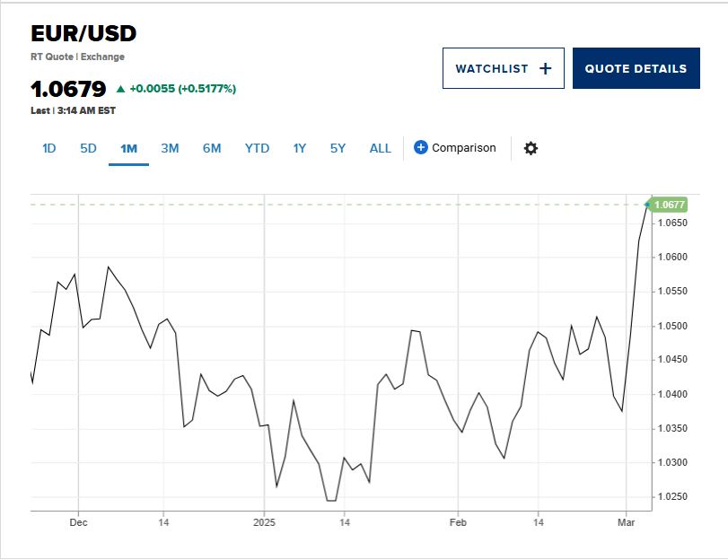Add EUR/USD to Watchlist
The width and height of the screenshot is (728, 560).
pyautogui.click(x=503, y=68)
